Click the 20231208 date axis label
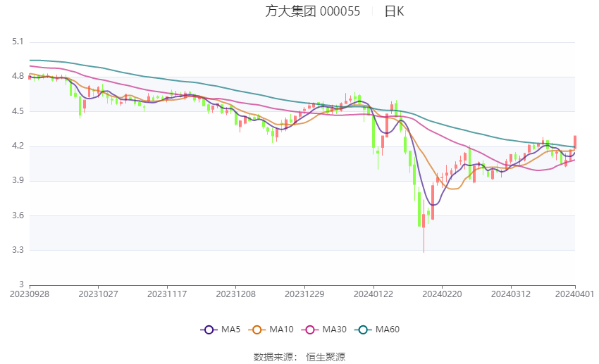Image resolution: width=599 pixels, height=364 pixels. pos(235,294)
